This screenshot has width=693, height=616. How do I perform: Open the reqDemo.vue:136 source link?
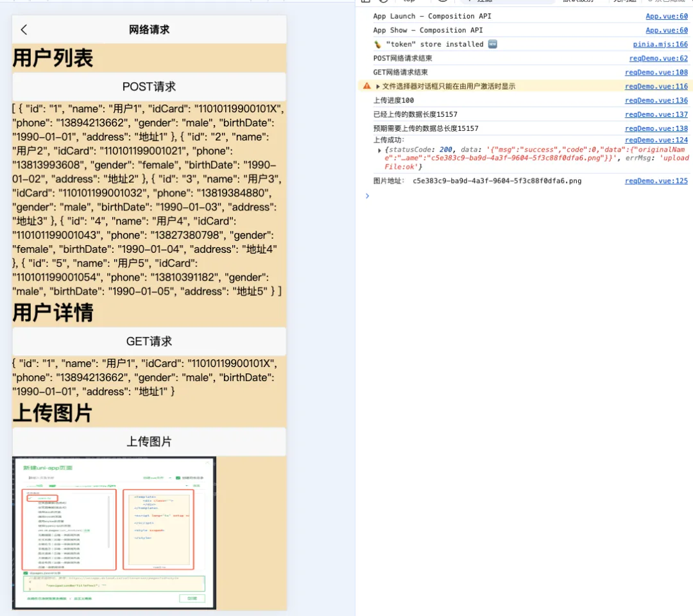click(x=656, y=101)
